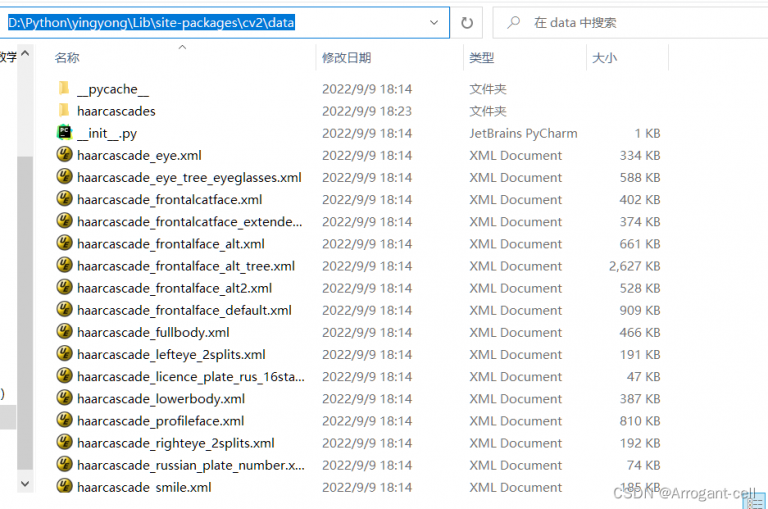Select haarcascade_profileface.xml file name
Viewport: 768px width, 509px height.
coord(160,421)
